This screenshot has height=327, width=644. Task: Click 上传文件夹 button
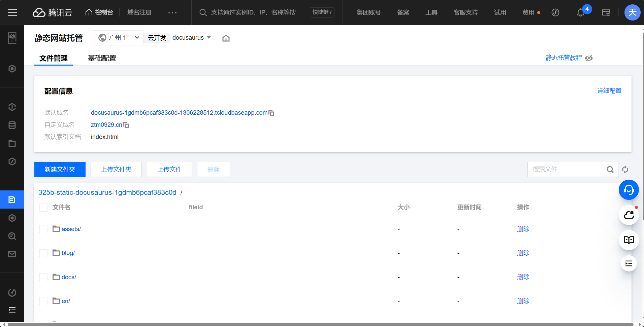click(x=116, y=169)
